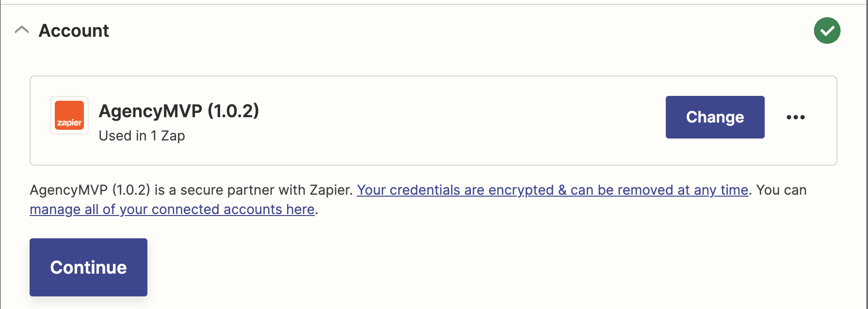Image resolution: width=868 pixels, height=309 pixels.
Task: Click the green checkmark status icon
Action: point(827,31)
